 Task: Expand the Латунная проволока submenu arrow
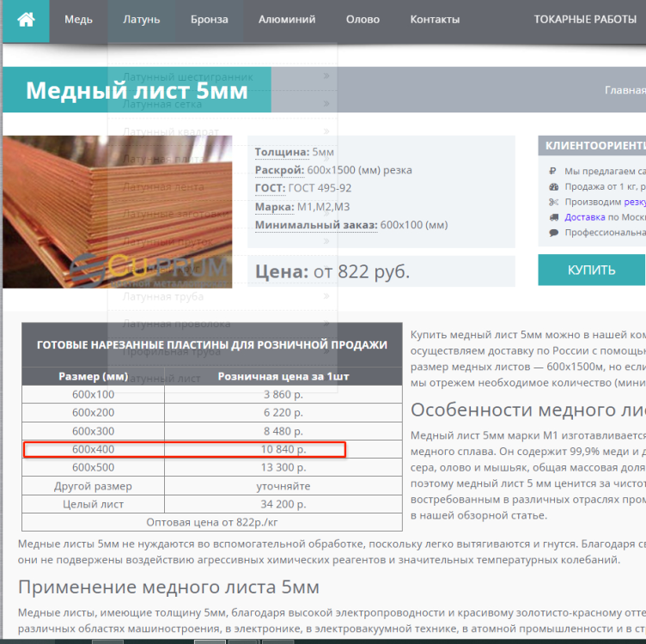(326, 324)
